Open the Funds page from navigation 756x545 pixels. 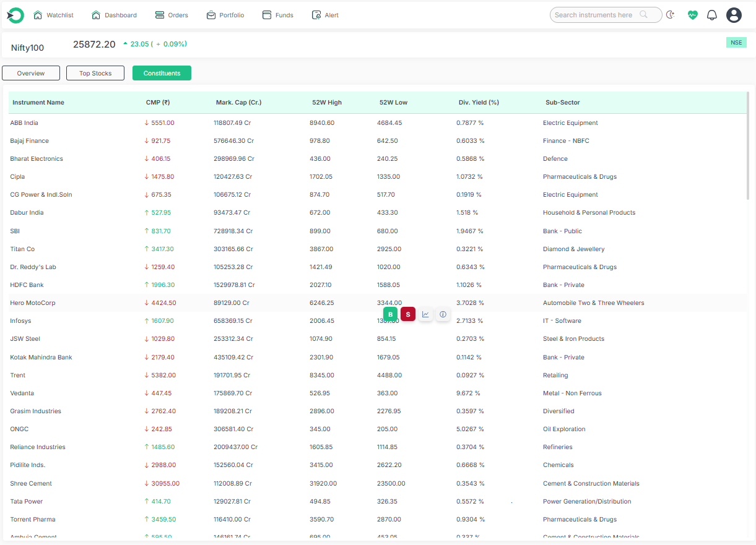pyautogui.click(x=278, y=15)
